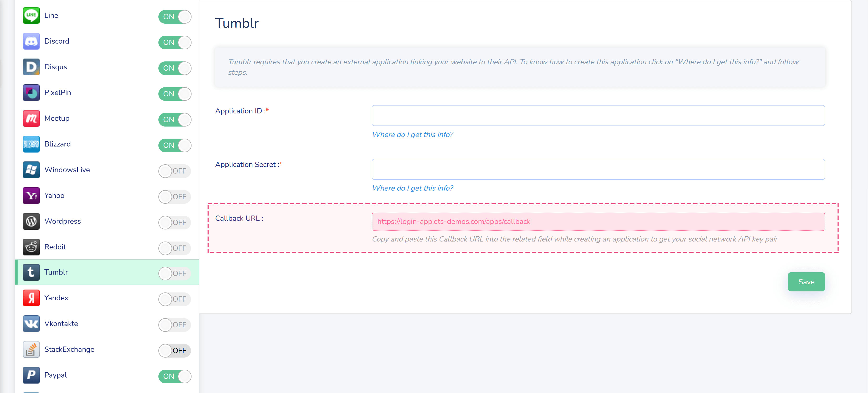Image resolution: width=868 pixels, height=393 pixels.
Task: Click the Save button
Action: (x=806, y=282)
